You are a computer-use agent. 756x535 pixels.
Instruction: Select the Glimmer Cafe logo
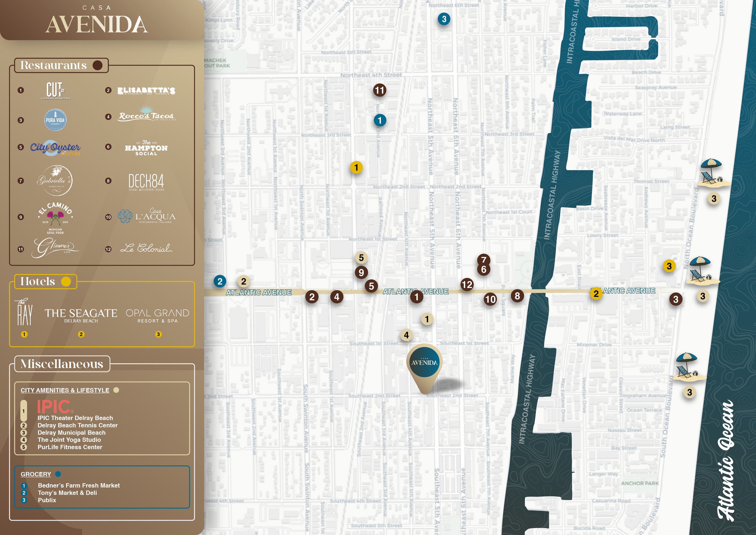[x=55, y=248]
